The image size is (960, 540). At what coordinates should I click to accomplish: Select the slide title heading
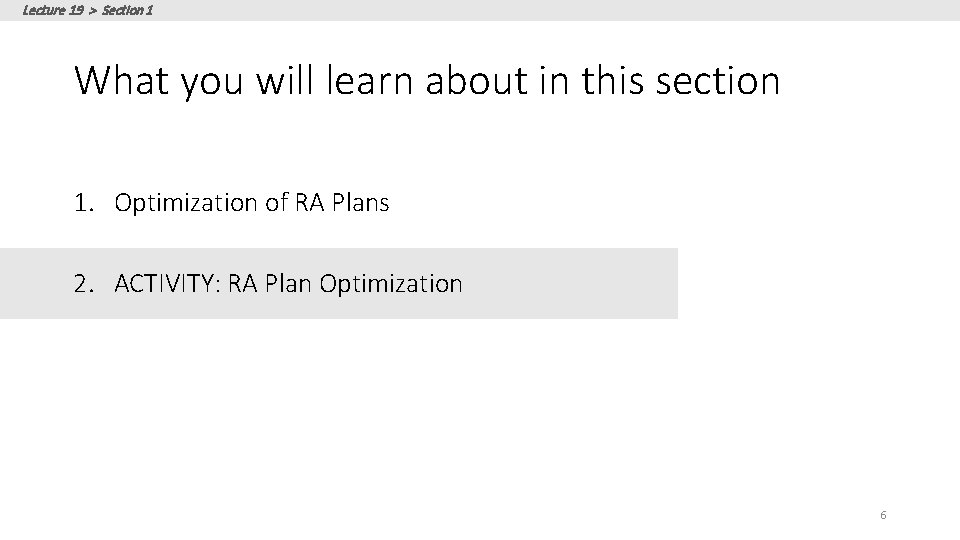[x=427, y=81]
